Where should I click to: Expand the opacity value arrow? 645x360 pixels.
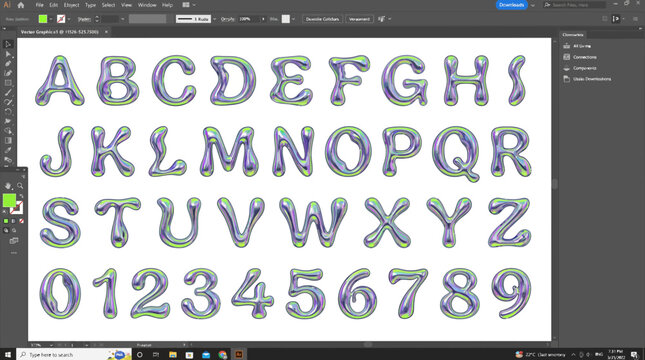tap(263, 19)
